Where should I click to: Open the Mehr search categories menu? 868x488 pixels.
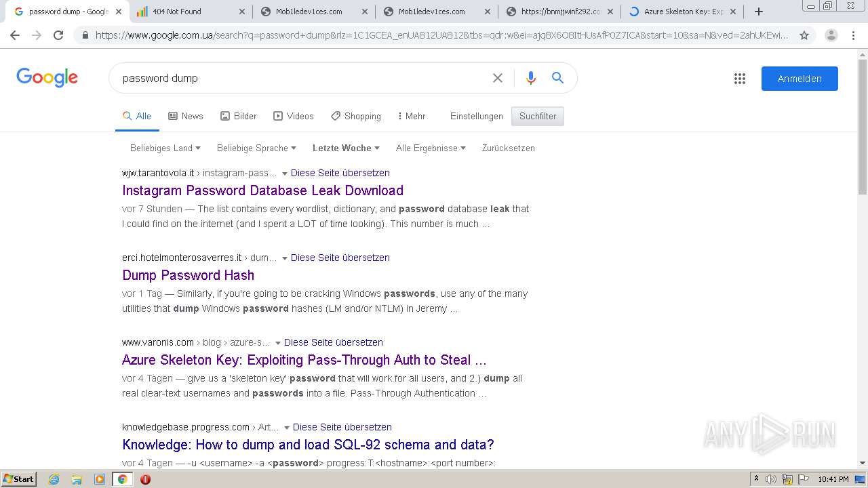coord(412,116)
